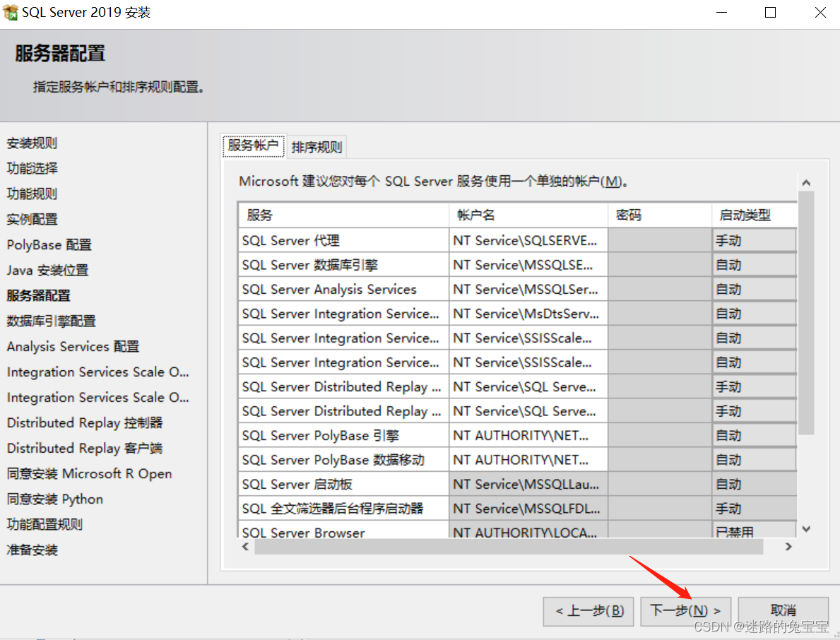Screen dimensions: 840x640
Task: Click the 密码 column header
Action: (660, 215)
